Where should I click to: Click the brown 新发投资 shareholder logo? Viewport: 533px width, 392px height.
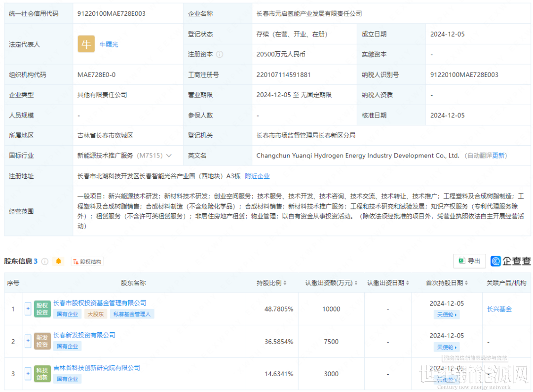pyautogui.click(x=42, y=341)
